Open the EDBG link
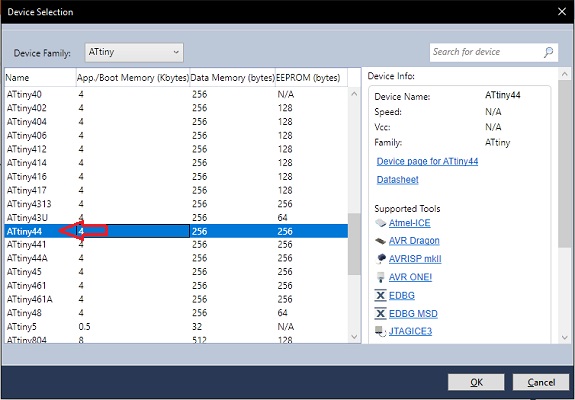Image resolution: width=575 pixels, height=400 pixels. [402, 296]
